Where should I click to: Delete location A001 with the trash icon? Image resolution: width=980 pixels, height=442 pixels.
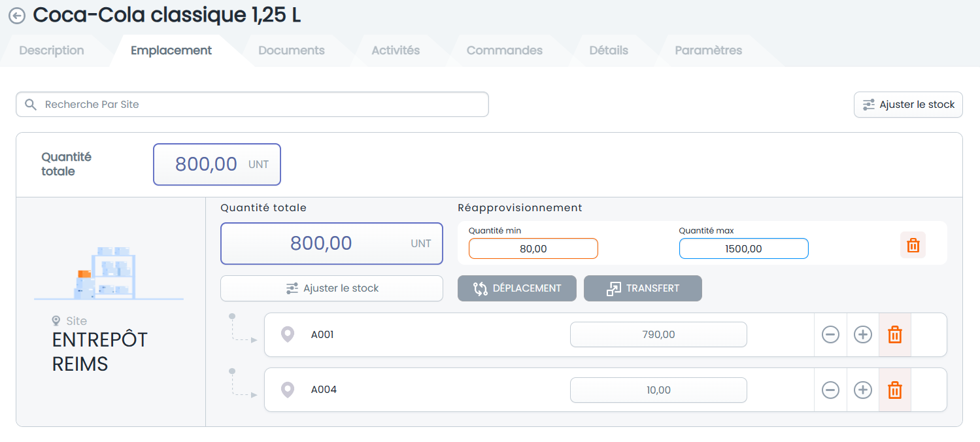click(895, 335)
